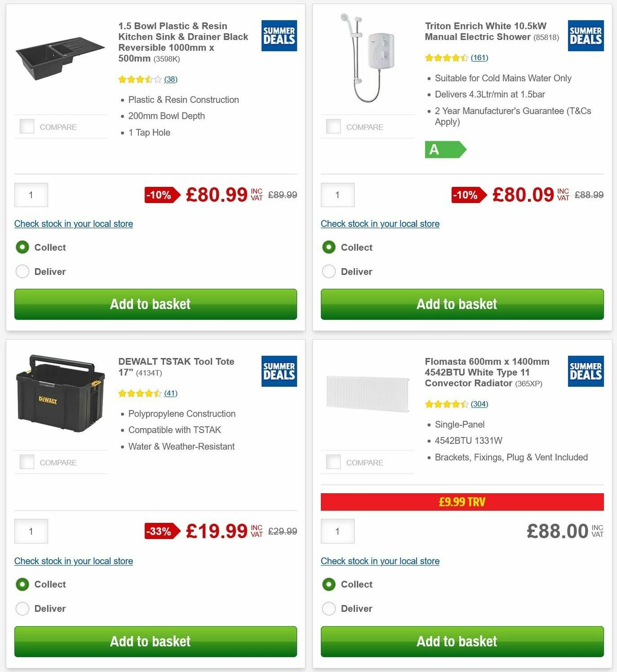Open the (304) reviews for the radiator
Screen dimensions: 617x672
(479, 404)
